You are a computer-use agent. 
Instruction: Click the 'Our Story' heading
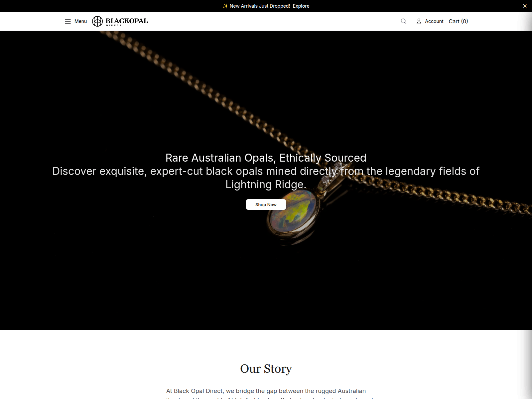click(266, 369)
